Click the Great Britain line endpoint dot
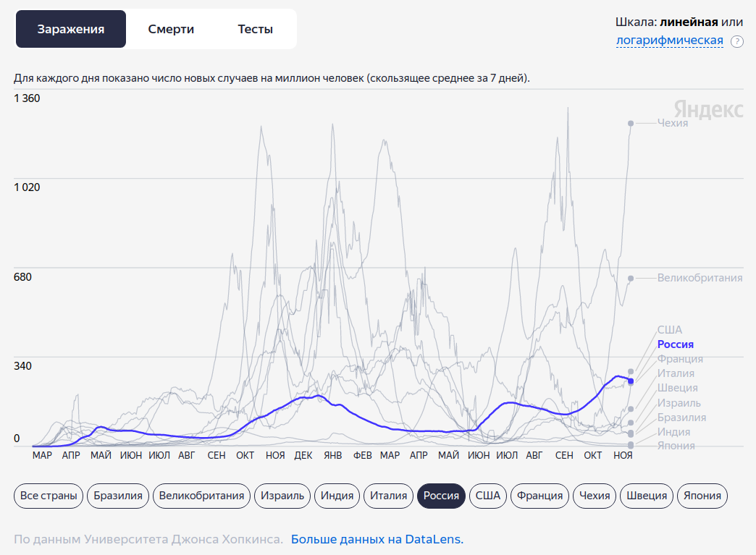This screenshot has height=555, width=756. [631, 278]
